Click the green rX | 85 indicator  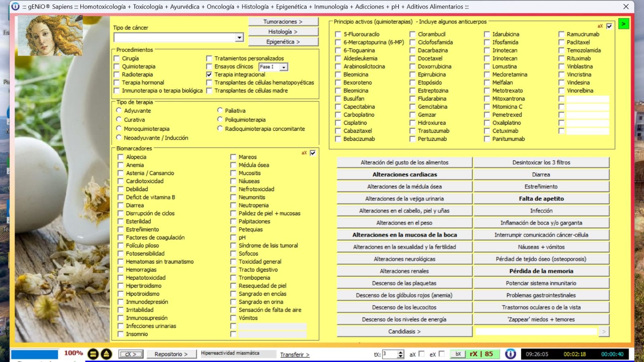(x=481, y=354)
